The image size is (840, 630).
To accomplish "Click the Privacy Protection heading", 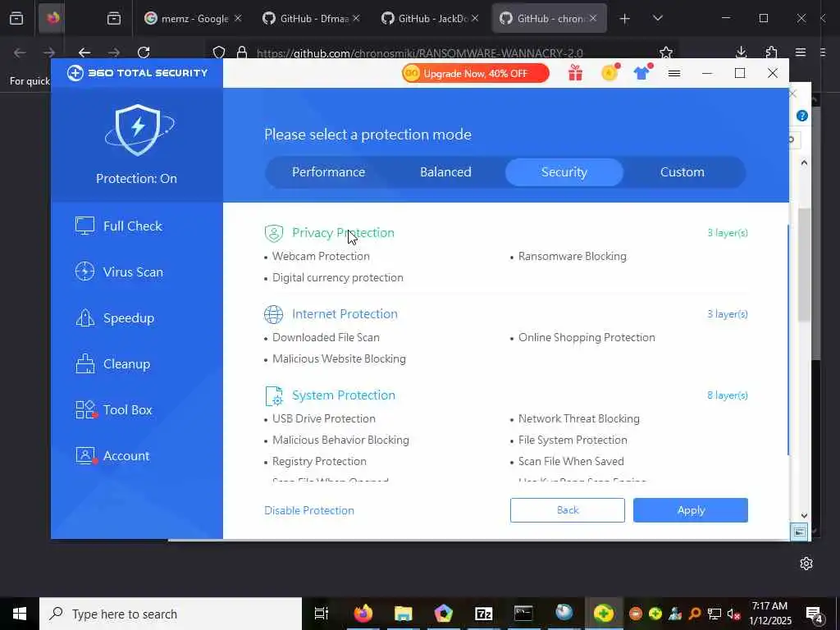I will click(x=343, y=232).
